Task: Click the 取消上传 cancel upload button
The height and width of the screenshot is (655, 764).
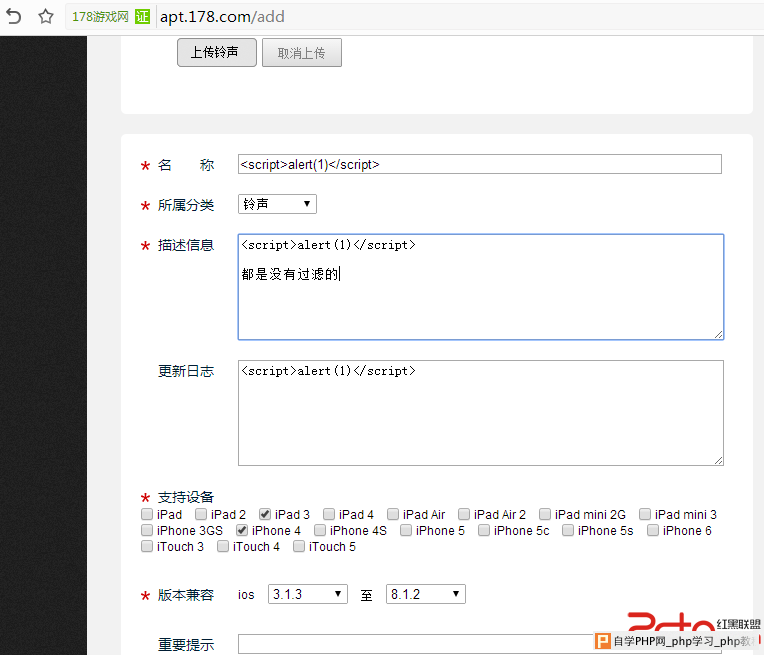Action: 302,53
